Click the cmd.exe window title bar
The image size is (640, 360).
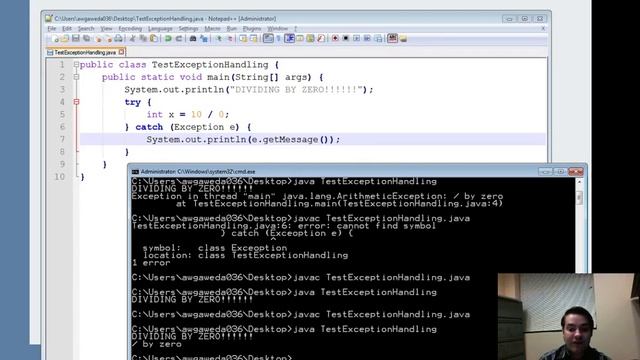357,171
